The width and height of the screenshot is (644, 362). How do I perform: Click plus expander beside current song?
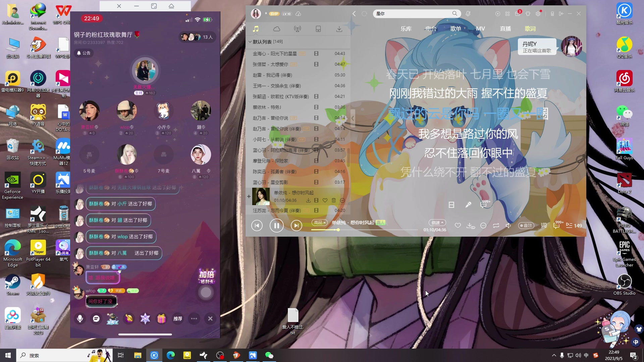click(x=249, y=196)
